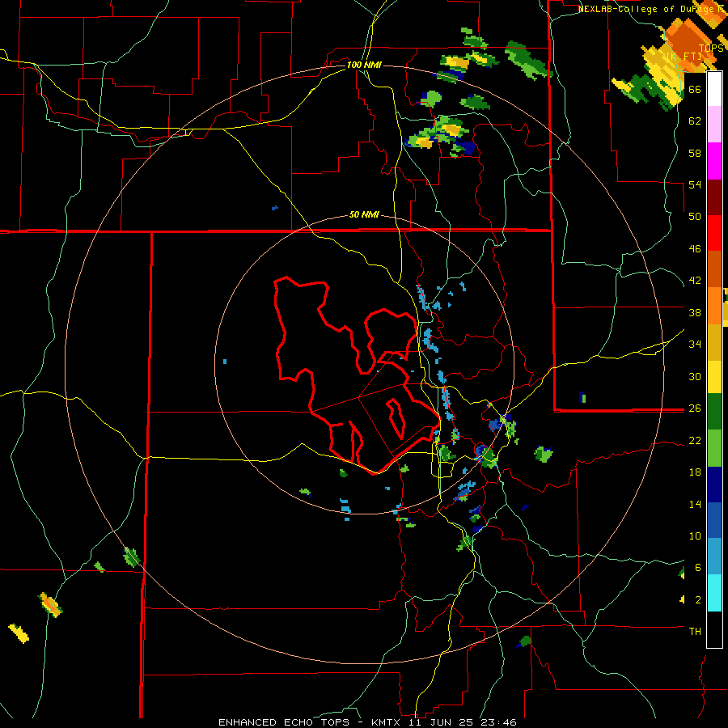The width and height of the screenshot is (728, 728).
Task: Click the 'NEXLAB-College of DuPage' credit text
Action: tap(645, 9)
